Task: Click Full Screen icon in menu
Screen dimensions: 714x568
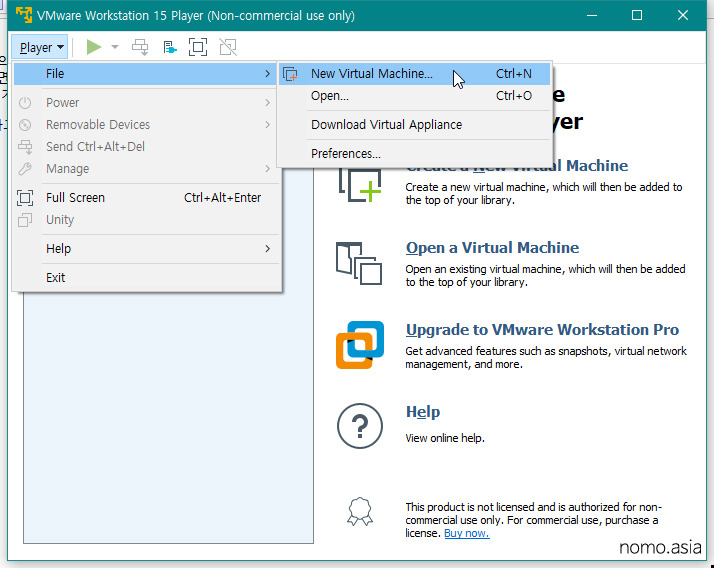Action: pos(25,198)
